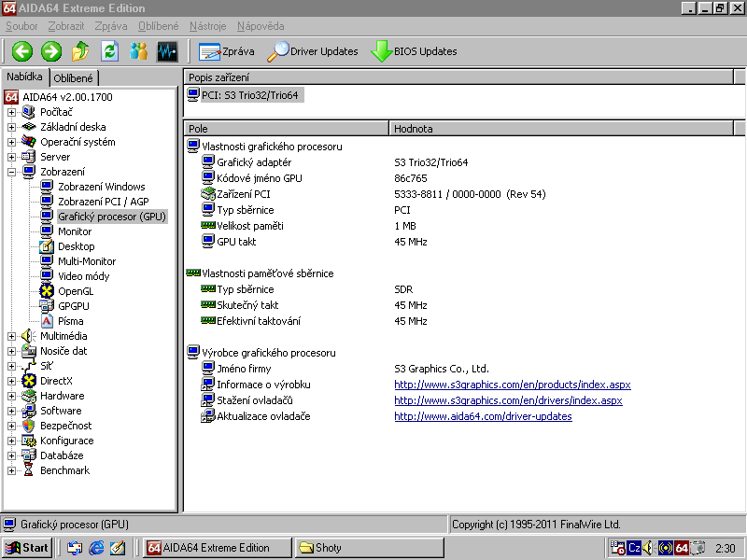
Task: Open the Soubor menu
Action: [x=21, y=26]
